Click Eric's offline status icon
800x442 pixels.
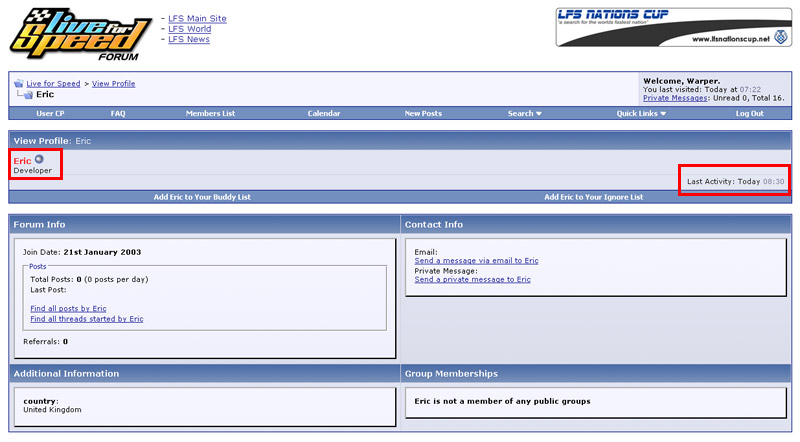(x=39, y=159)
